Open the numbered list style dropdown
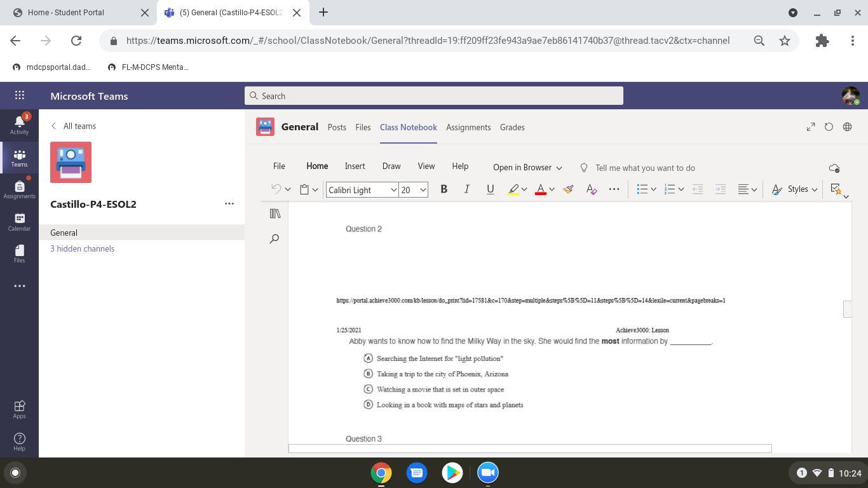This screenshot has height=488, width=868. click(681, 189)
